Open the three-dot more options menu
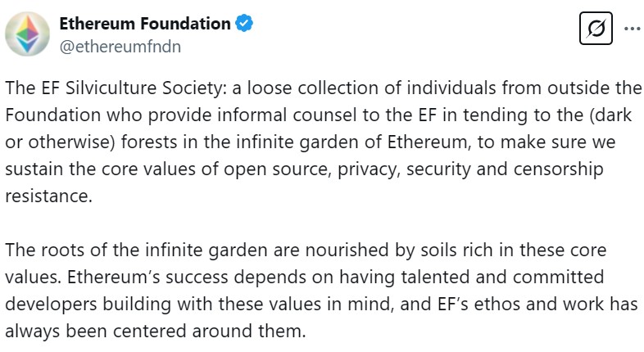The image size is (644, 352). [633, 28]
